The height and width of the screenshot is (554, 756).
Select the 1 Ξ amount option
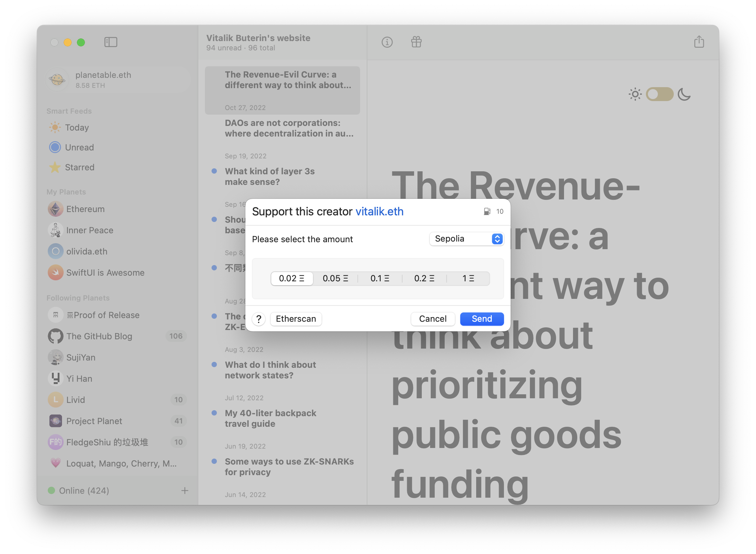click(468, 279)
